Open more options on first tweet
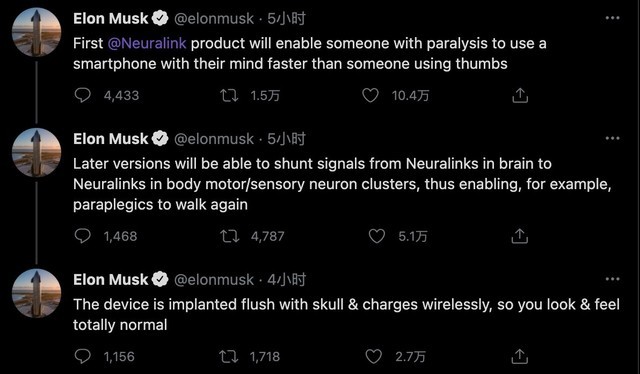 click(613, 18)
